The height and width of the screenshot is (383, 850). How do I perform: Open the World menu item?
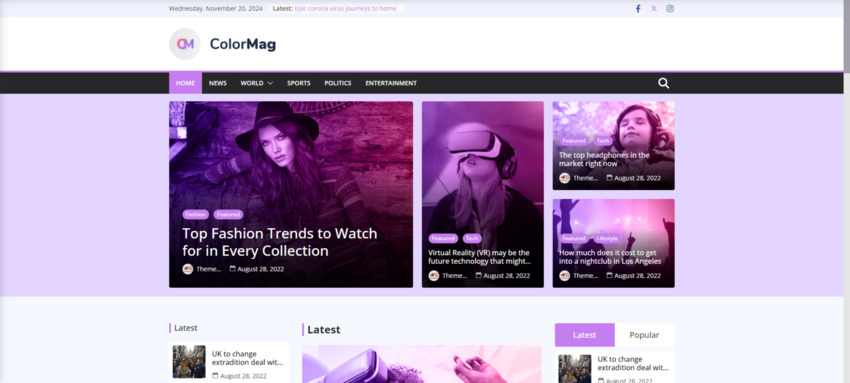252,83
